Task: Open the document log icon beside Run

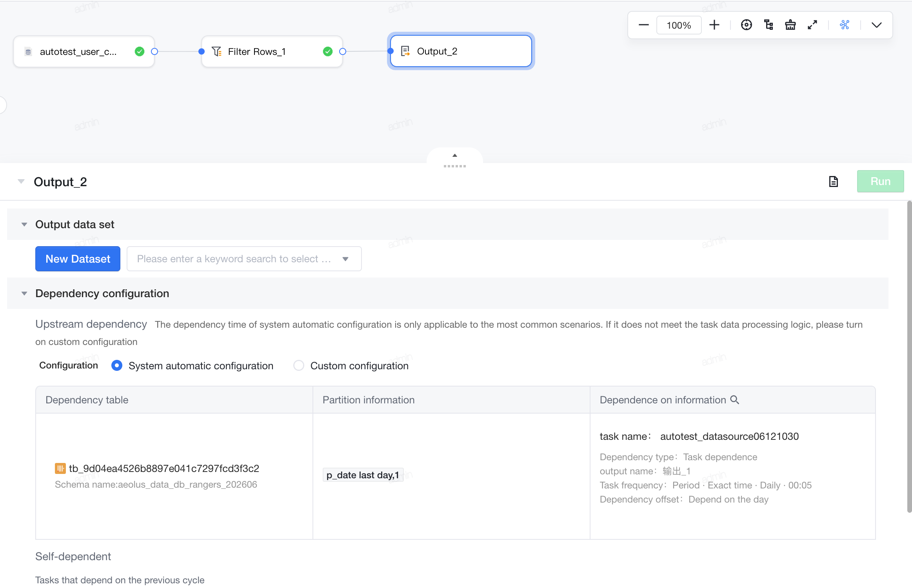Action: tap(834, 181)
